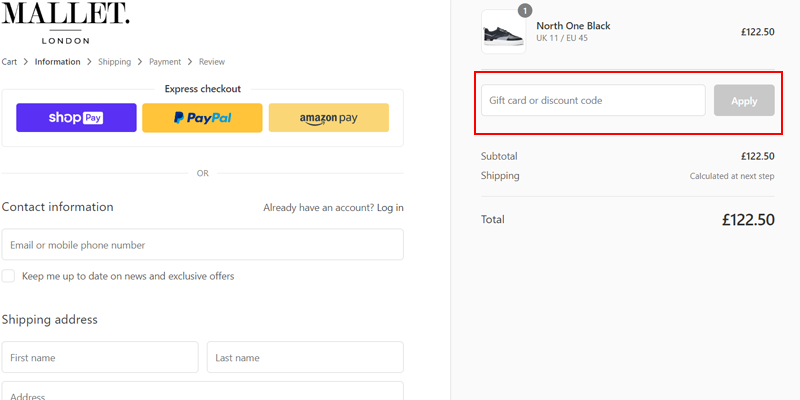Image resolution: width=800 pixels, height=400 pixels.
Task: Pay with PayPal express checkout
Action: [203, 118]
